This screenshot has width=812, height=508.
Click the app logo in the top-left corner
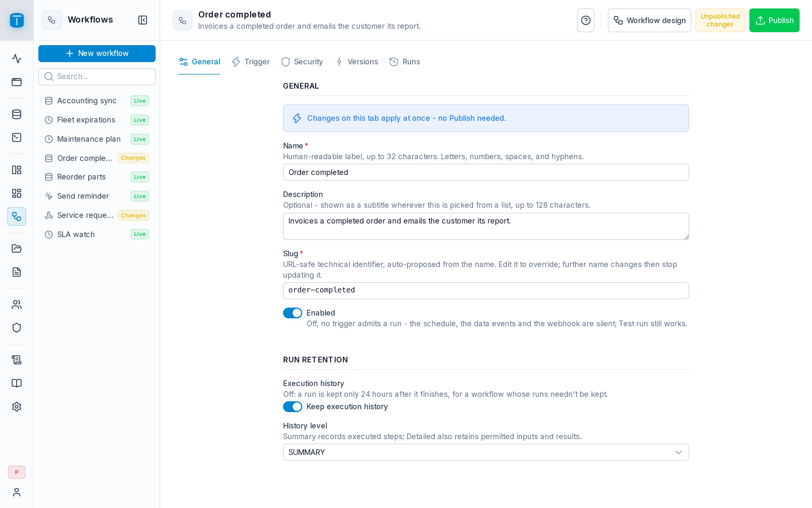point(17,20)
